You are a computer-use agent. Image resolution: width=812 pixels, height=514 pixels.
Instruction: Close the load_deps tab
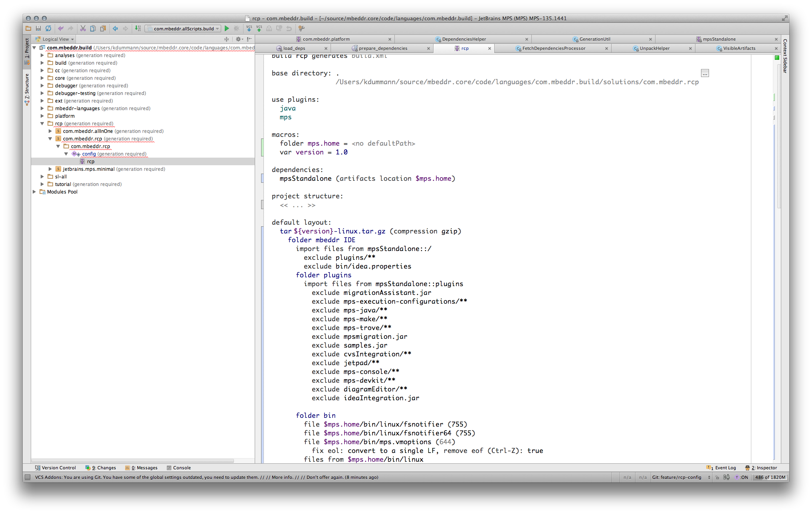326,48
